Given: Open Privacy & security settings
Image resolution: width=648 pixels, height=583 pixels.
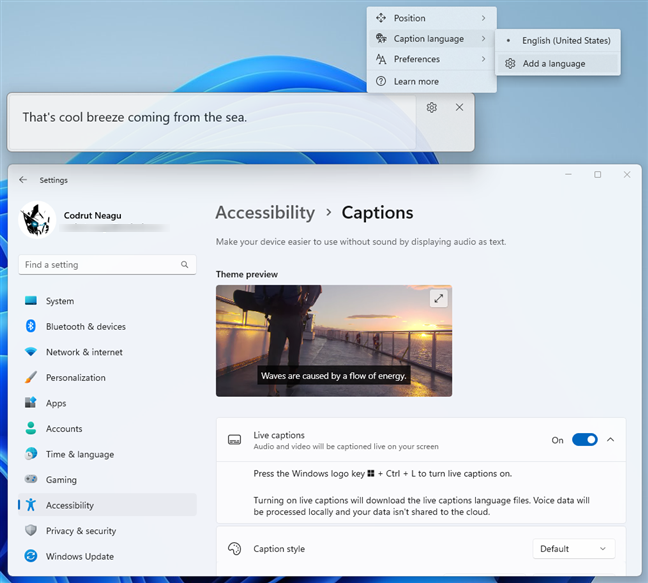Looking at the screenshot, I should pyautogui.click(x=107, y=531).
